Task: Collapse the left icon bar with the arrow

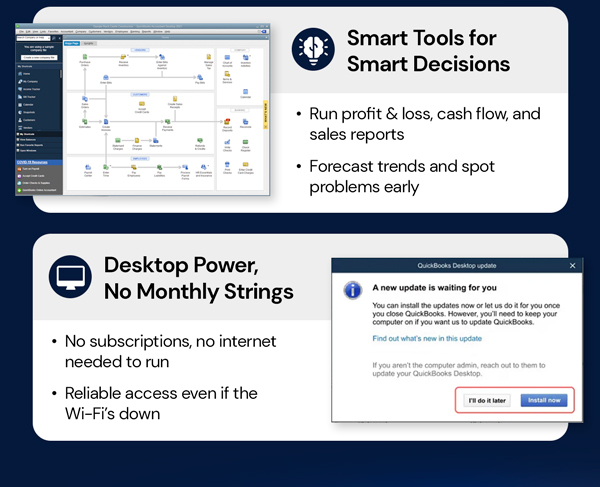Action: pos(59,38)
